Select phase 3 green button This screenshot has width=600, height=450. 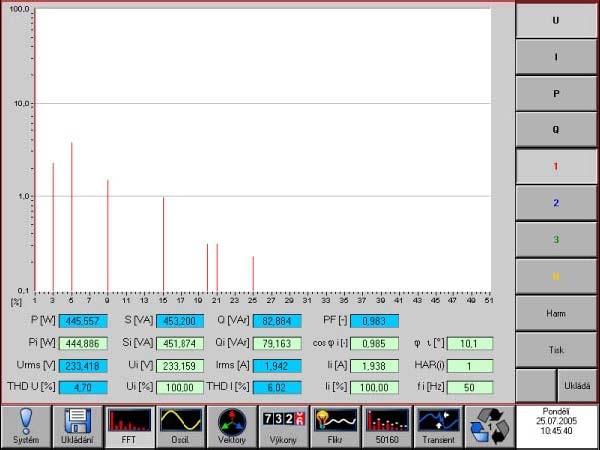coord(556,240)
